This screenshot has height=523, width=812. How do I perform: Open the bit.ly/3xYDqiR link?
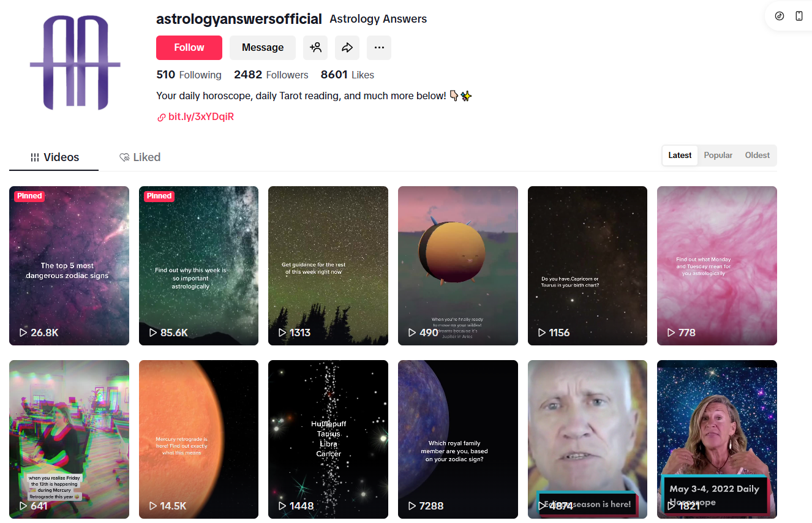[201, 117]
